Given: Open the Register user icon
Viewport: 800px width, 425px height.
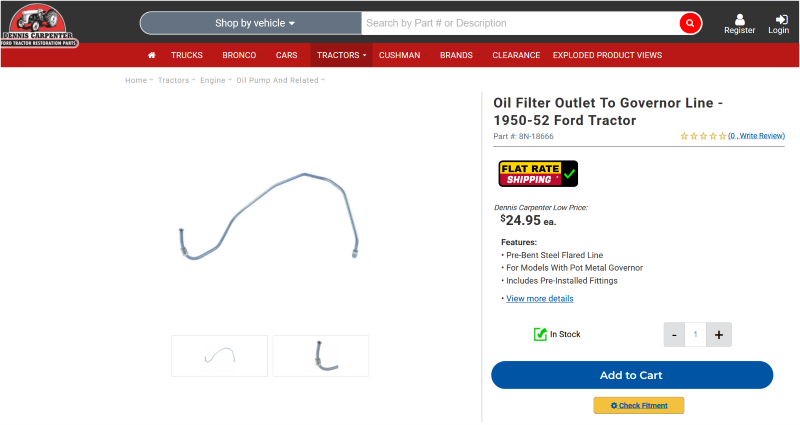Looking at the screenshot, I should 739,19.
